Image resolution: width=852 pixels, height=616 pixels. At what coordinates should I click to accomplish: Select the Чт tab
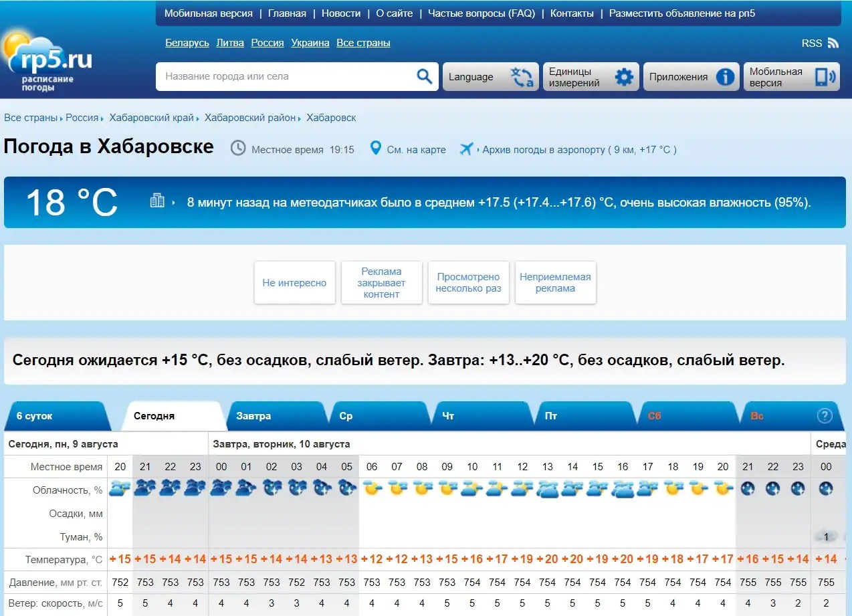[x=482, y=415]
